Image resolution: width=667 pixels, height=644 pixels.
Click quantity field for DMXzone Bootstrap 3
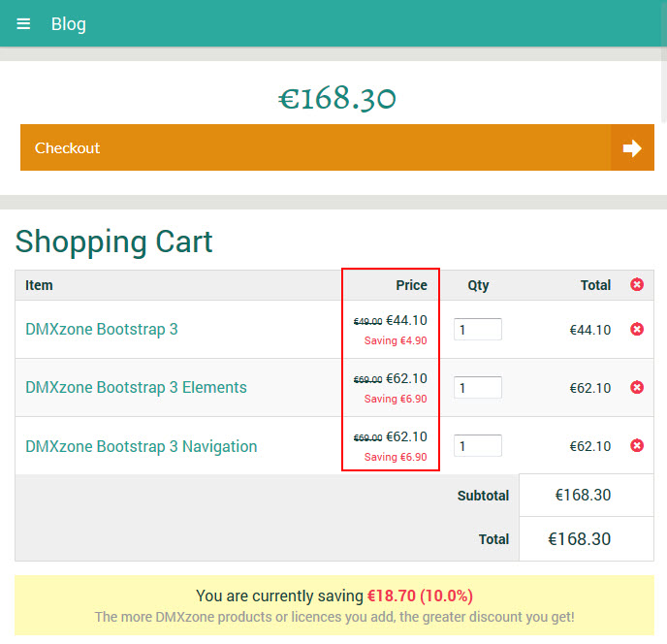coord(478,329)
